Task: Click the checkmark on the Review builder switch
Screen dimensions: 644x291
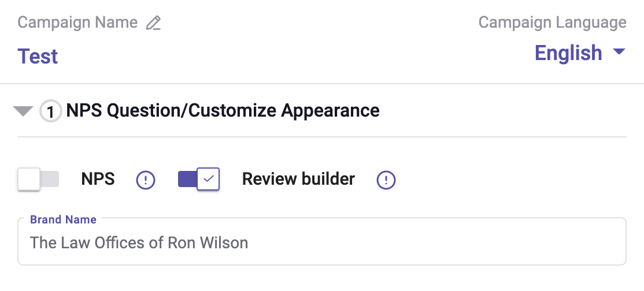Action: (x=209, y=179)
